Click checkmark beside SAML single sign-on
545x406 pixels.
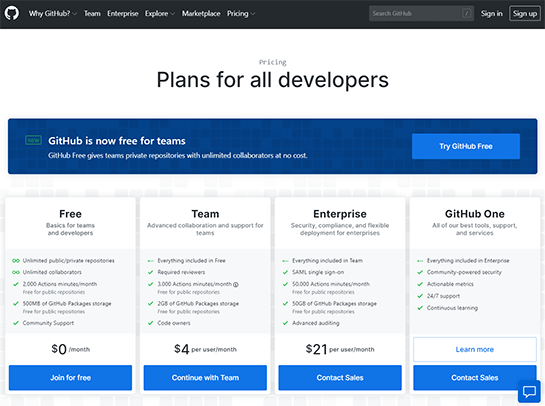[285, 272]
